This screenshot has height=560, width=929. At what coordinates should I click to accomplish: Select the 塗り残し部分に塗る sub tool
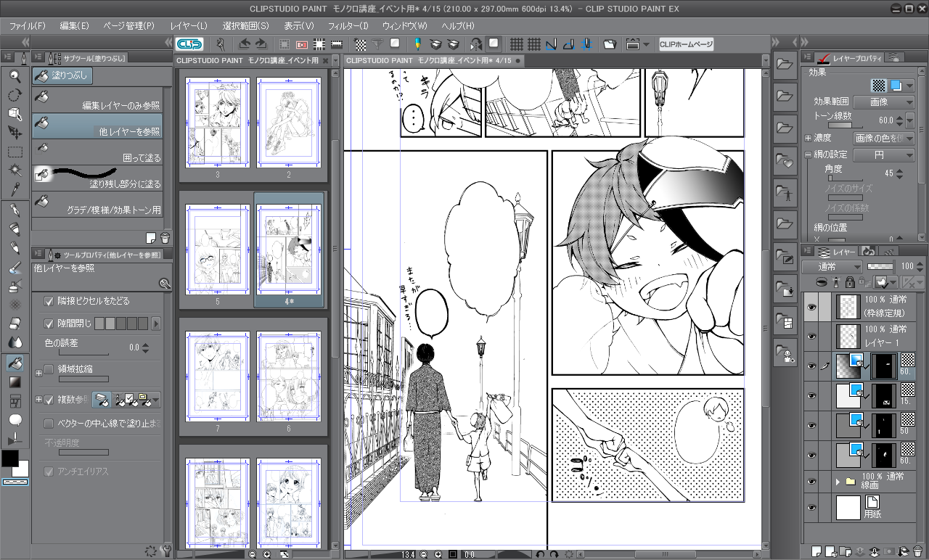(97, 178)
